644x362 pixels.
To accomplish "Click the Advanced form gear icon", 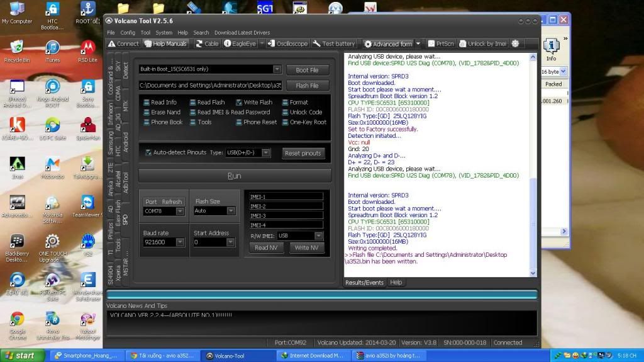I will (367, 44).
